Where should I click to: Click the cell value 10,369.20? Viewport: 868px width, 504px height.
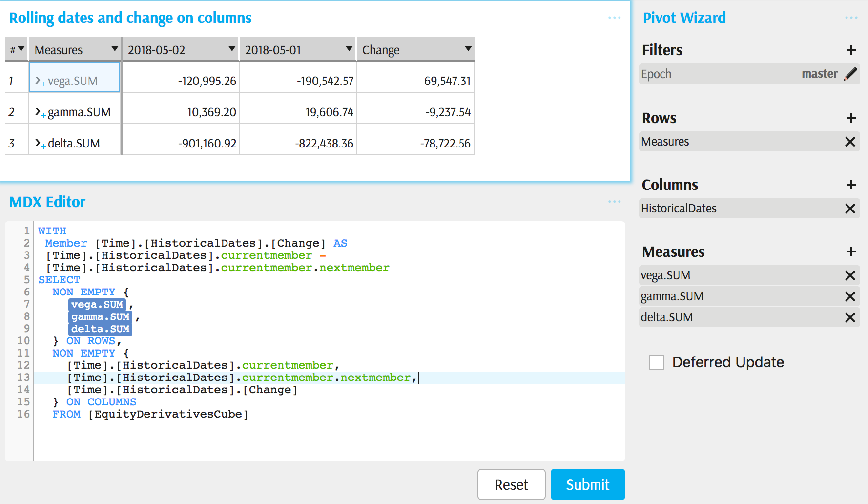pyautogui.click(x=211, y=112)
